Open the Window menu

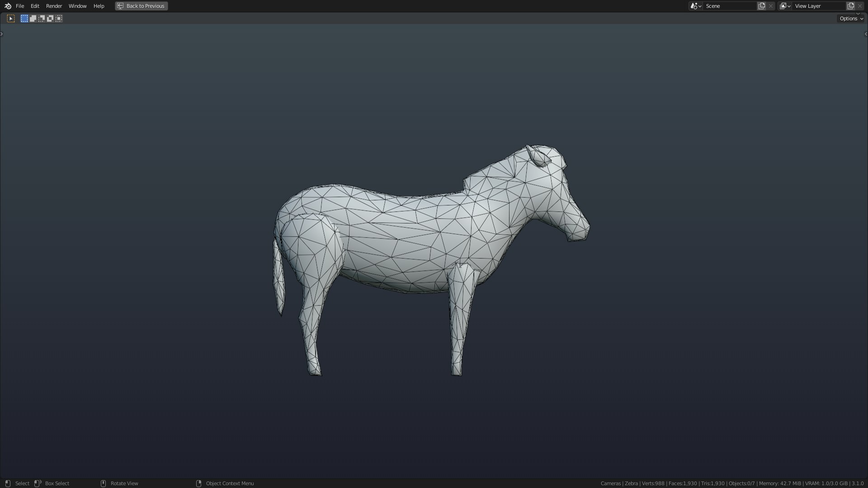(x=77, y=6)
